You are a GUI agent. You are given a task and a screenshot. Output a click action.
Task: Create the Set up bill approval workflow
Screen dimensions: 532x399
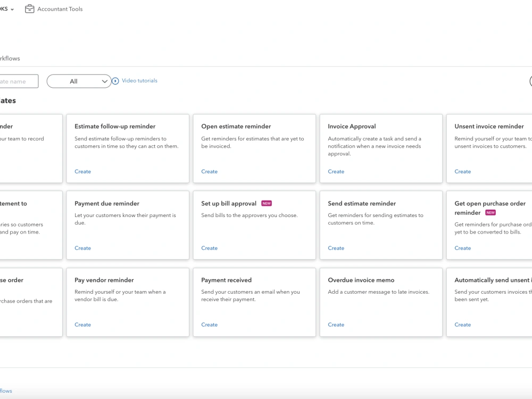(209, 248)
